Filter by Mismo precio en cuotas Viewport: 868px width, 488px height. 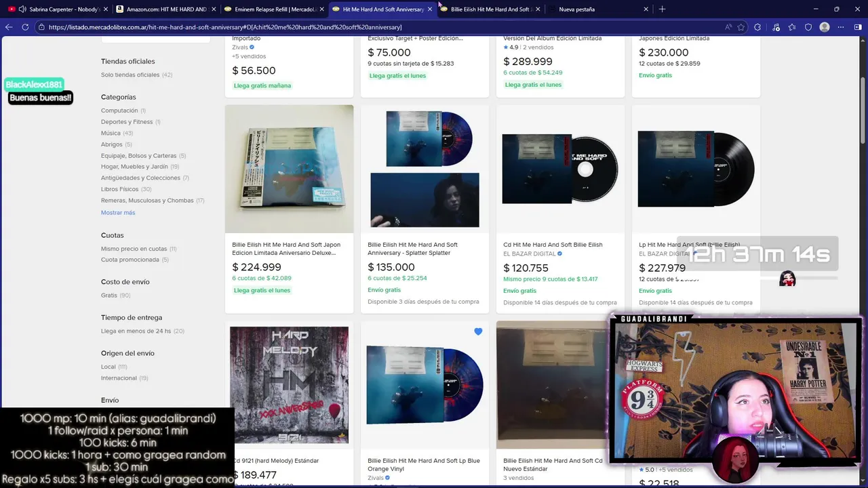tap(139, 249)
